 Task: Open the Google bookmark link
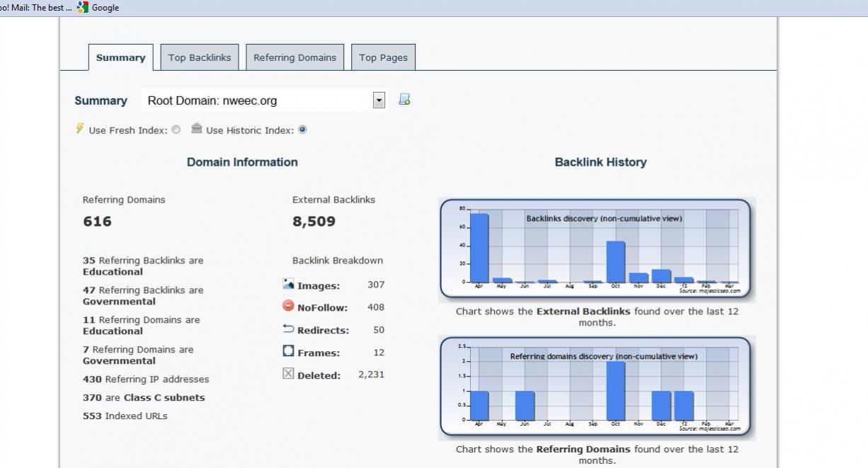click(x=105, y=8)
